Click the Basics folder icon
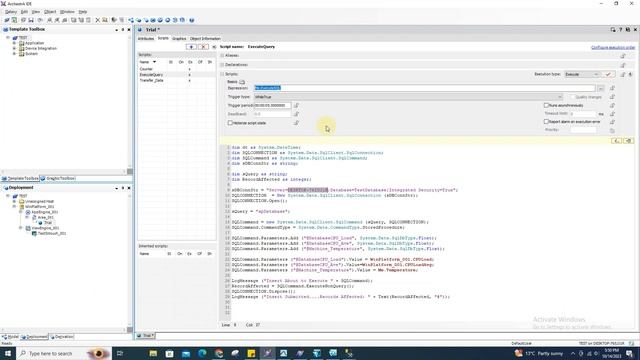 [x=242, y=82]
